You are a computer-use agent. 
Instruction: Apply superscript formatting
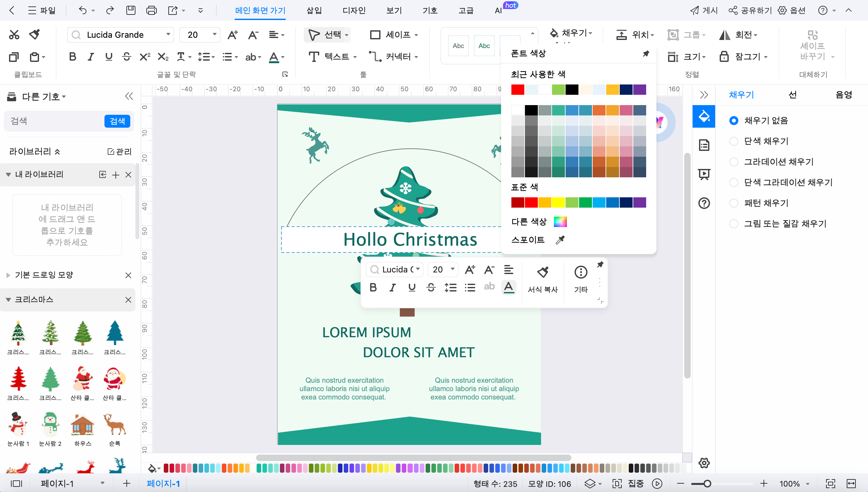(144, 57)
